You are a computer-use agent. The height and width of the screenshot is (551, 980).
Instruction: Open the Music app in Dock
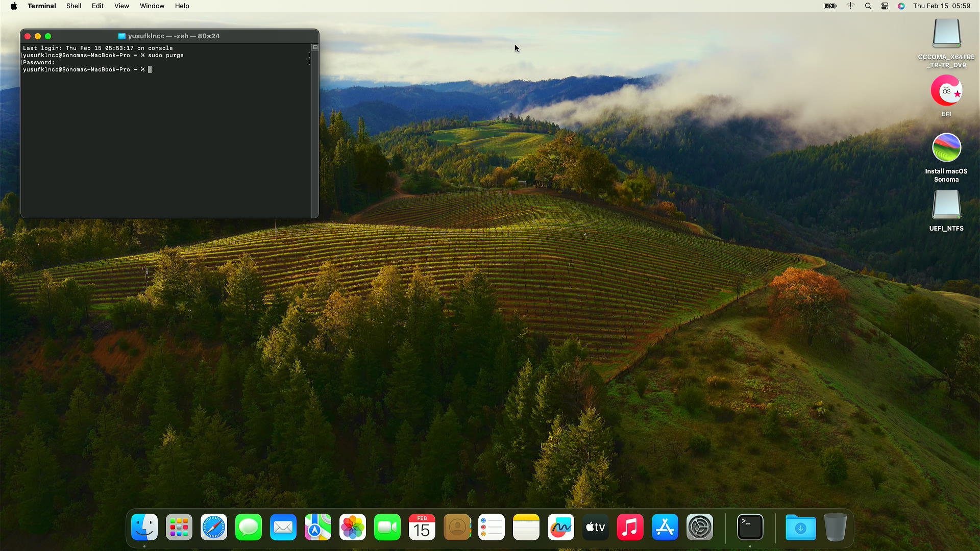click(x=630, y=527)
